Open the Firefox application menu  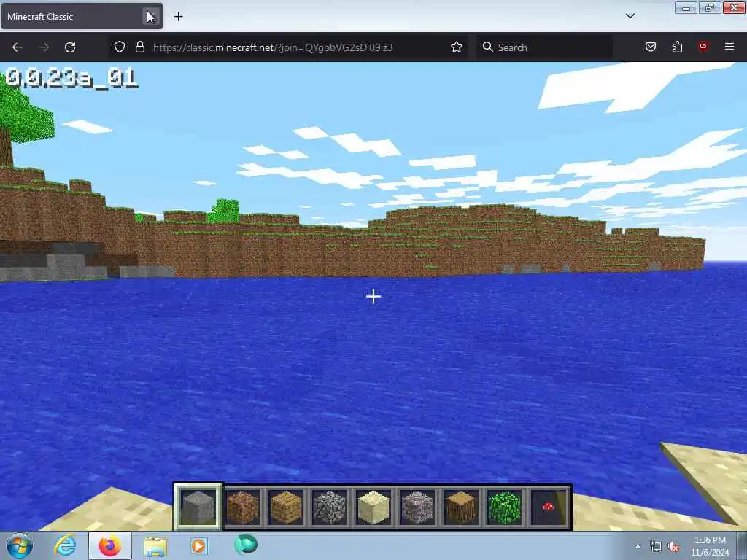coord(729,47)
